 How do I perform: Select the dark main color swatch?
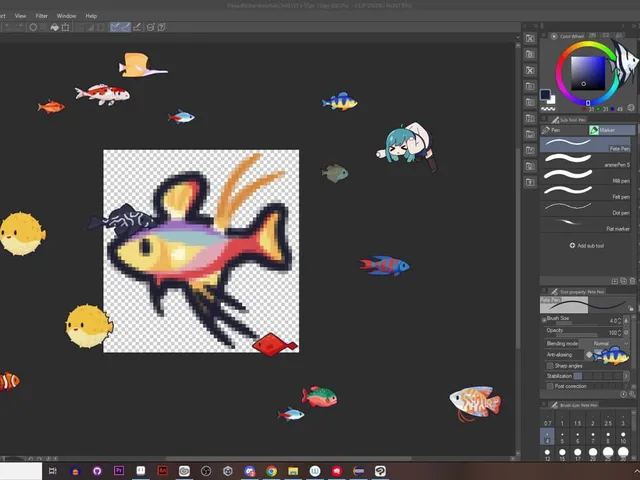point(545,94)
